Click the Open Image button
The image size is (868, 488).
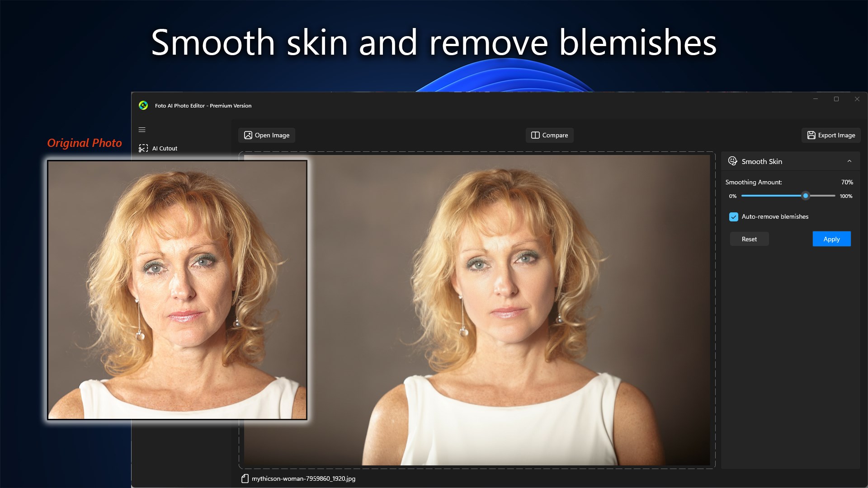click(267, 135)
